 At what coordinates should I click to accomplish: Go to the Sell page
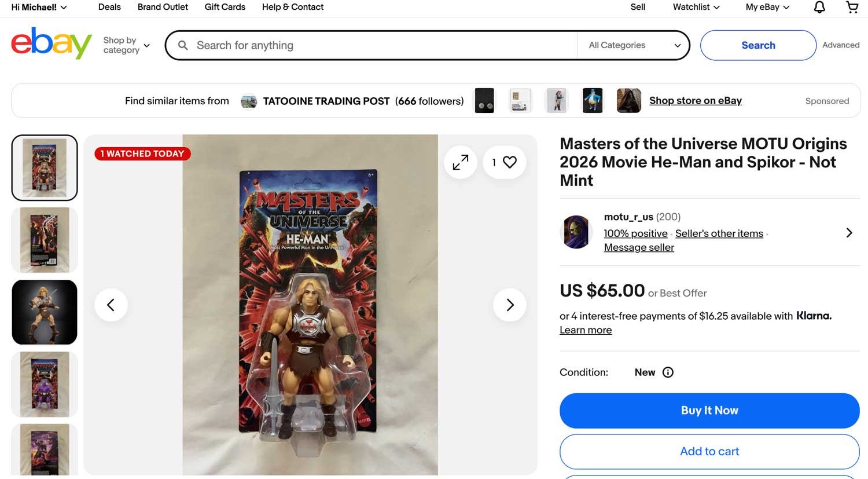[x=638, y=7]
